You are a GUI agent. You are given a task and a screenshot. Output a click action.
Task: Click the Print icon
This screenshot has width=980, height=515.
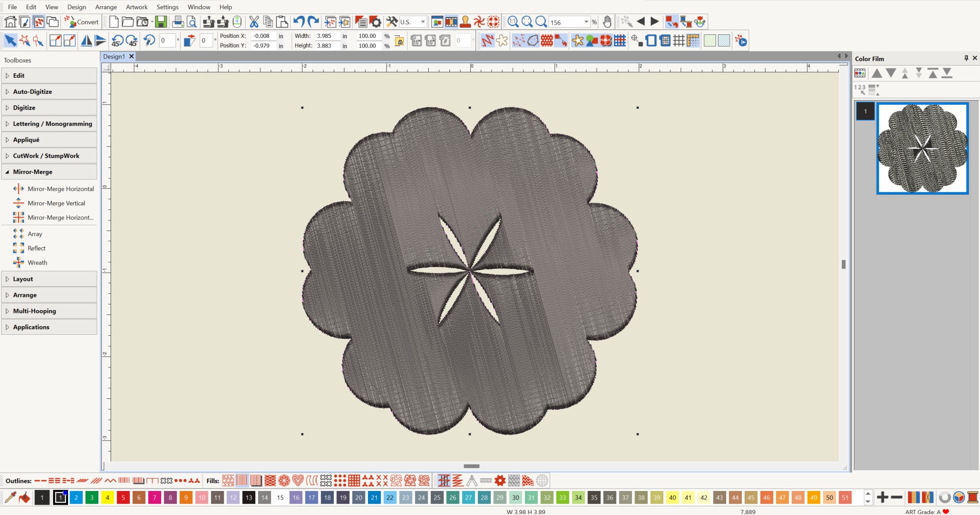click(178, 22)
